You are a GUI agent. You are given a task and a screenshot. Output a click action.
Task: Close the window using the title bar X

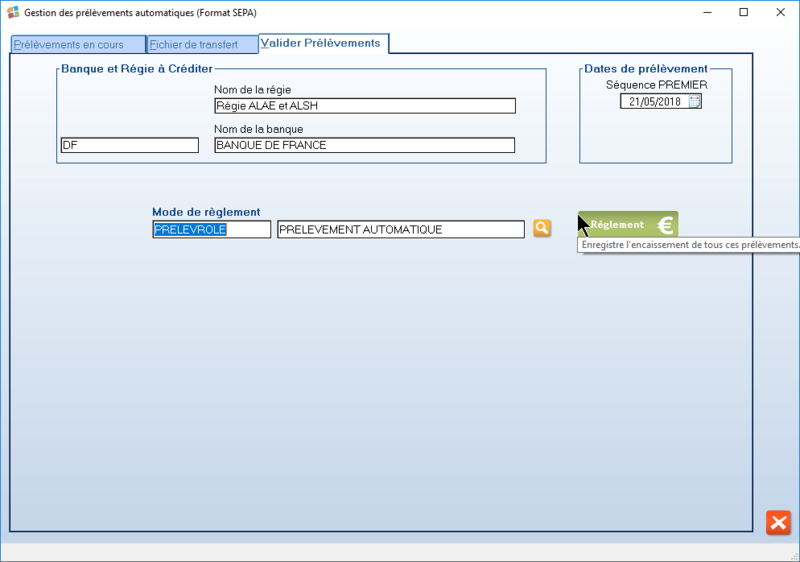point(781,12)
